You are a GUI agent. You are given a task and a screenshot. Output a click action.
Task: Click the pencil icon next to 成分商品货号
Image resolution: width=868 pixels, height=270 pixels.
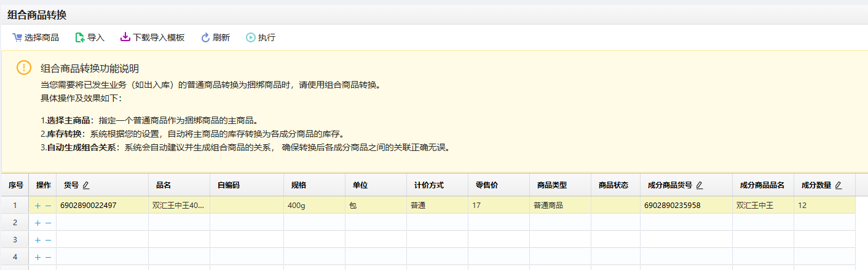point(700,185)
